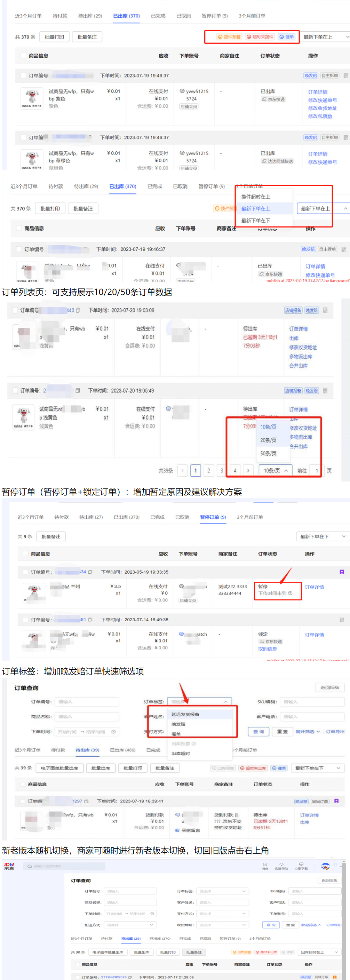This screenshot has width=350, height=980.
Task: Click help icon beside 出库预警 option
Action: click(194, 743)
